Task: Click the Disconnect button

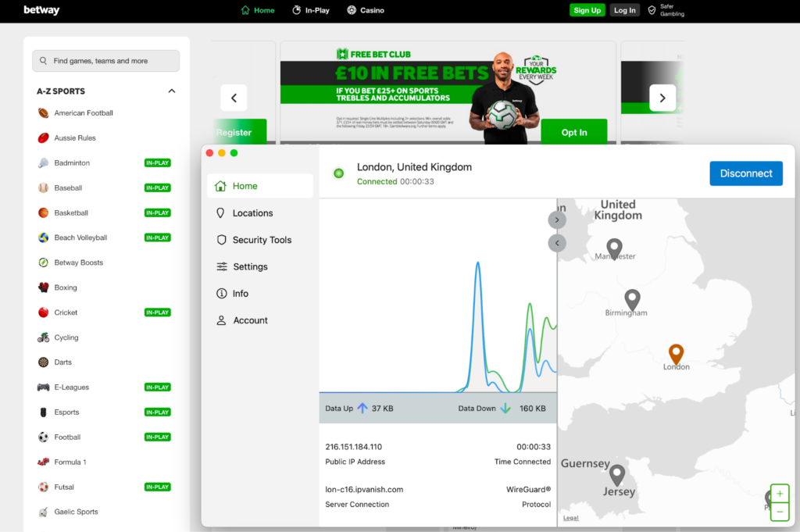Action: click(746, 173)
